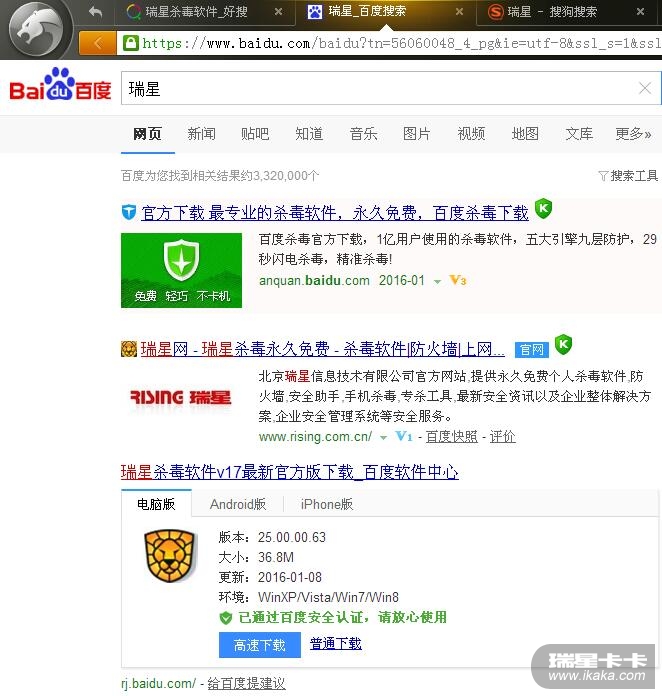Open 地图 search
Screen dimensions: 662x696
tap(525, 134)
